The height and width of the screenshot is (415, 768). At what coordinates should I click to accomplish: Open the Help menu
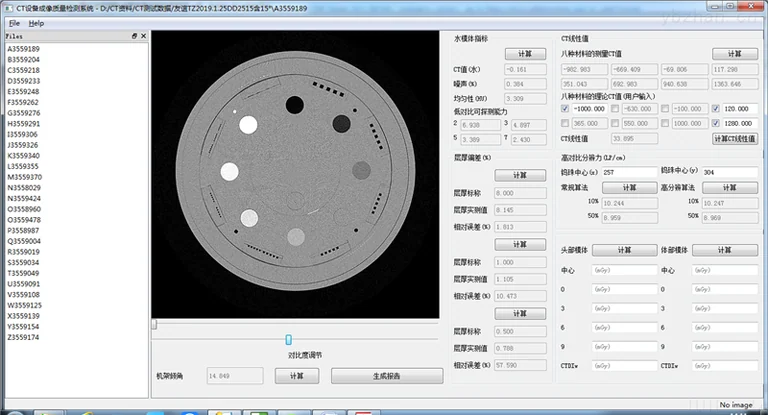click(36, 23)
